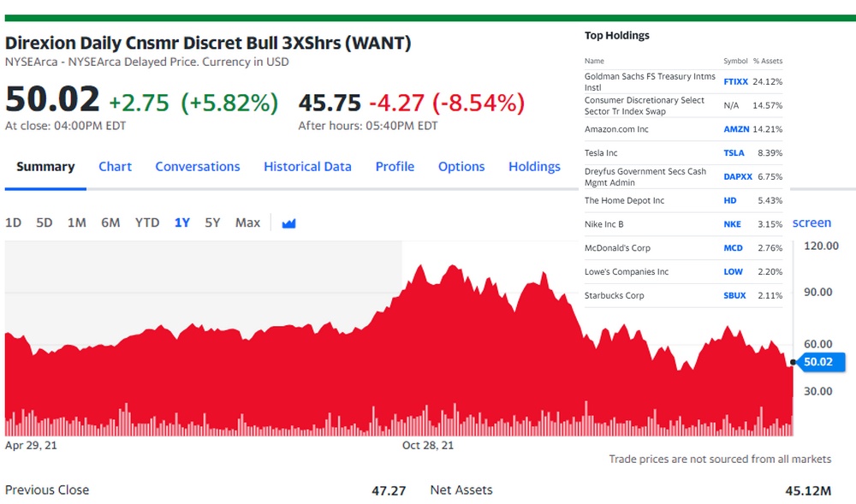Select the 1Y chart range

click(x=181, y=223)
